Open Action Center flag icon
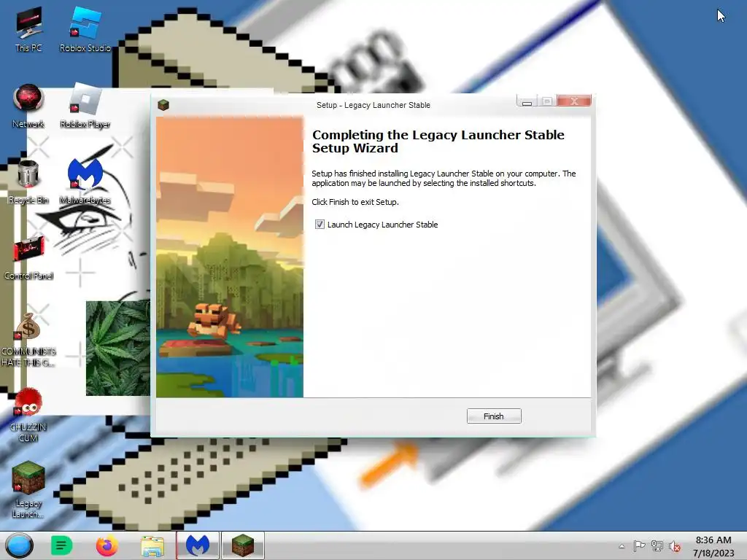747x560 pixels. pos(639,546)
